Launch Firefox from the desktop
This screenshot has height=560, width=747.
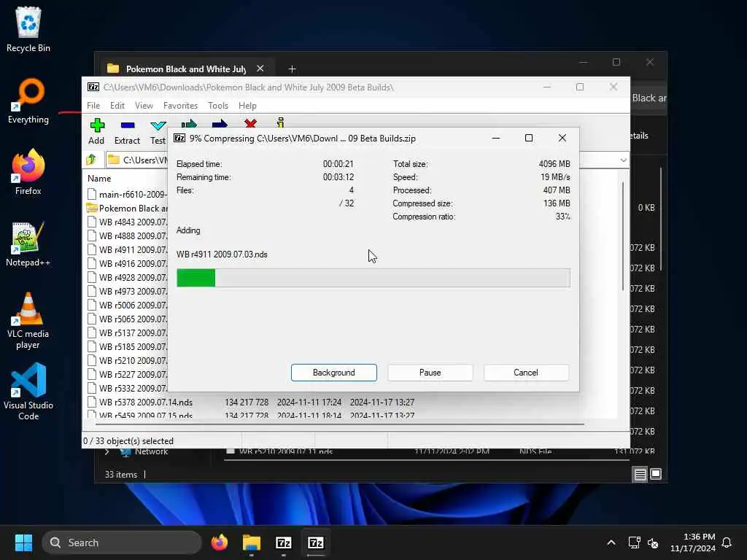click(x=28, y=172)
